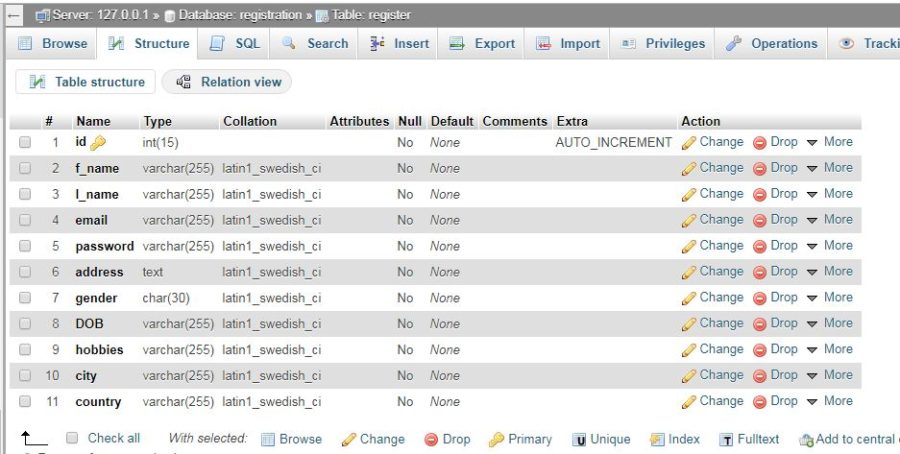Expand More options for address column
900x454 pixels.
(x=830, y=271)
